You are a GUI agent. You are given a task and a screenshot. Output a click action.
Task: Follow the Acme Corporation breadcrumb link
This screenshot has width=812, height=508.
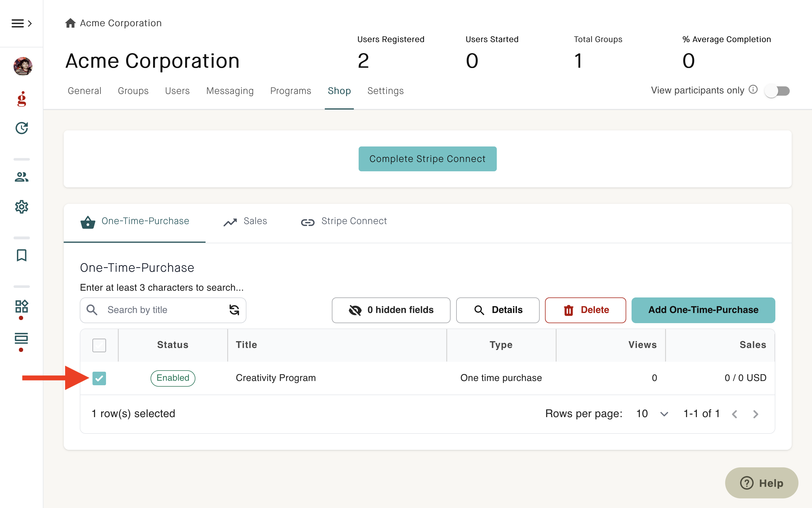click(x=121, y=23)
